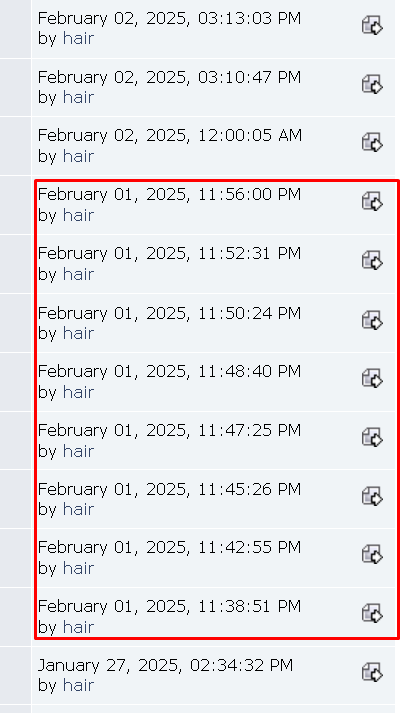Jump to last post from 11:45:26 PM
409x713 pixels.
click(x=372, y=496)
